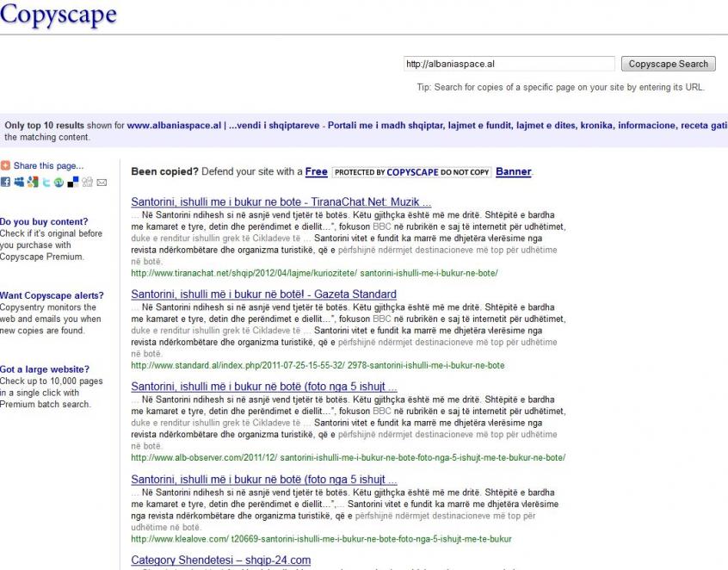
Task: Click the klealove.com green URL
Action: (x=321, y=539)
